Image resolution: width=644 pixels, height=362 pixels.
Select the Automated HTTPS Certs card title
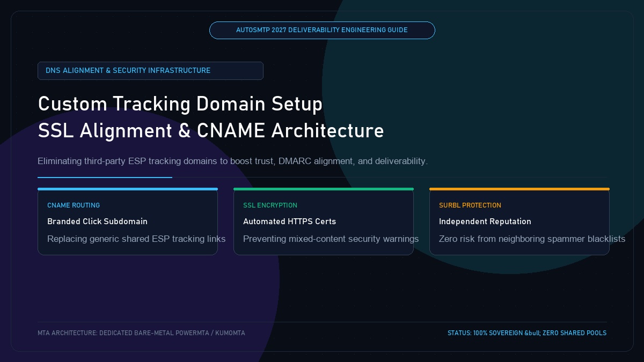click(x=289, y=221)
